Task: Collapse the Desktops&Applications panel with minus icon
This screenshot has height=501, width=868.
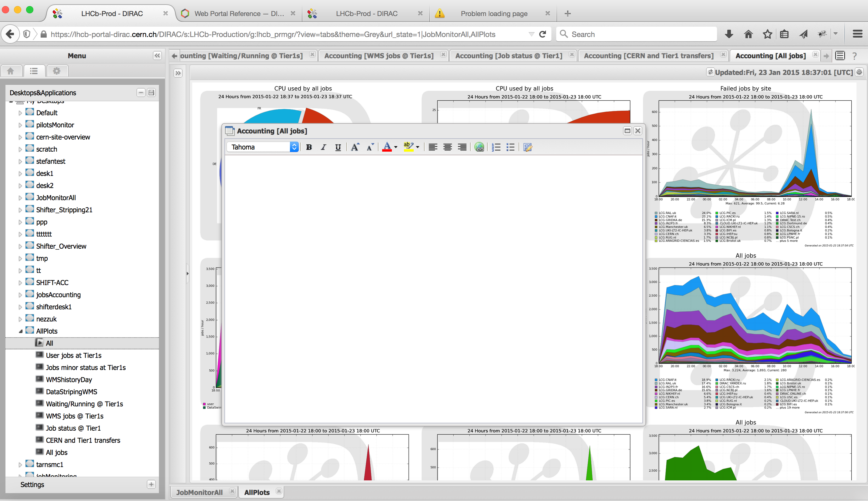Action: [x=141, y=92]
